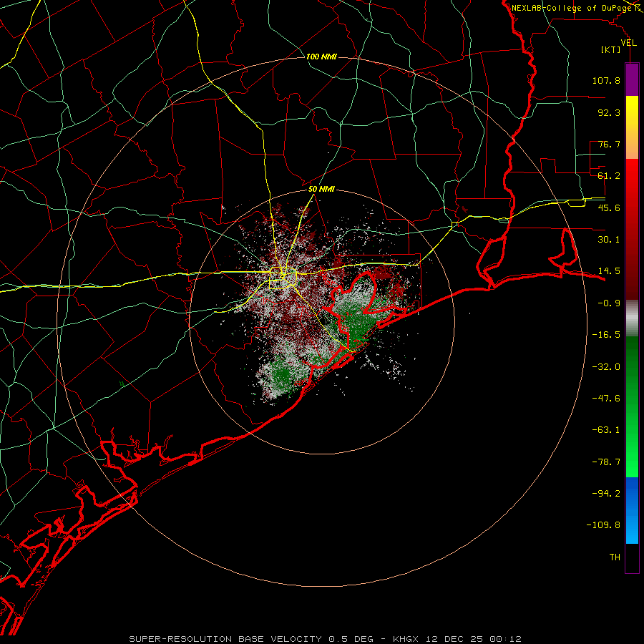Select the 45.6 scale value

click(609, 208)
